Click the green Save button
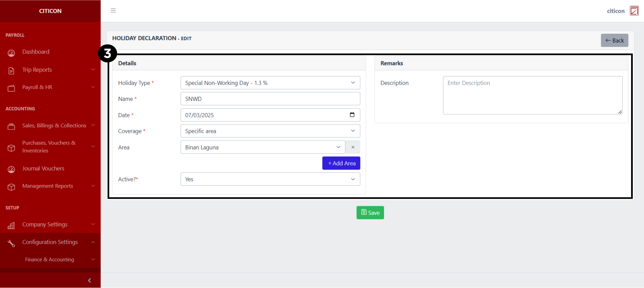644x288 pixels. tap(370, 213)
